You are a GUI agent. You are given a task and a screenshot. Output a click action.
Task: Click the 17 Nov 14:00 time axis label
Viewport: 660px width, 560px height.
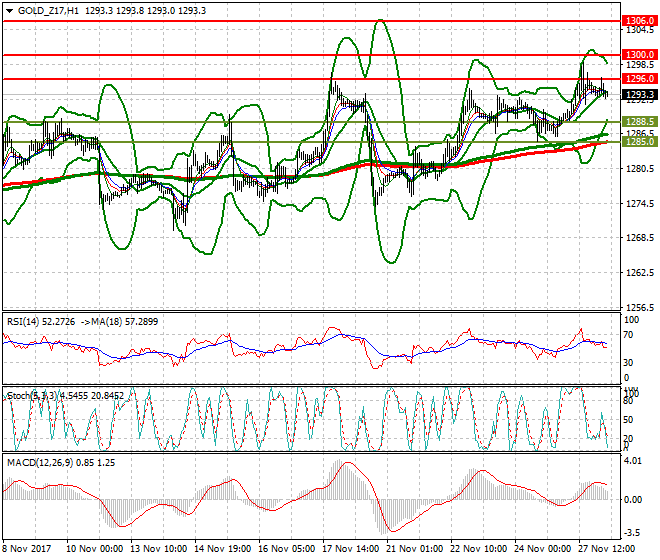[x=350, y=549]
